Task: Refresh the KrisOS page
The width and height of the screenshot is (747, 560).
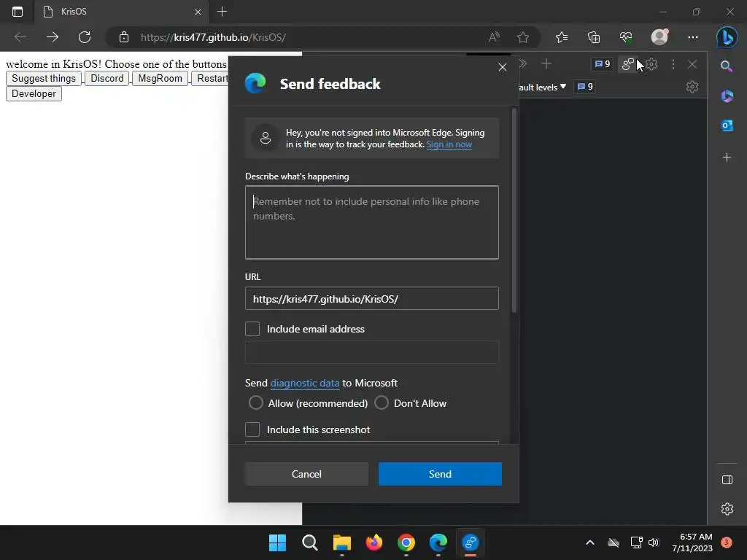Action: [85, 37]
